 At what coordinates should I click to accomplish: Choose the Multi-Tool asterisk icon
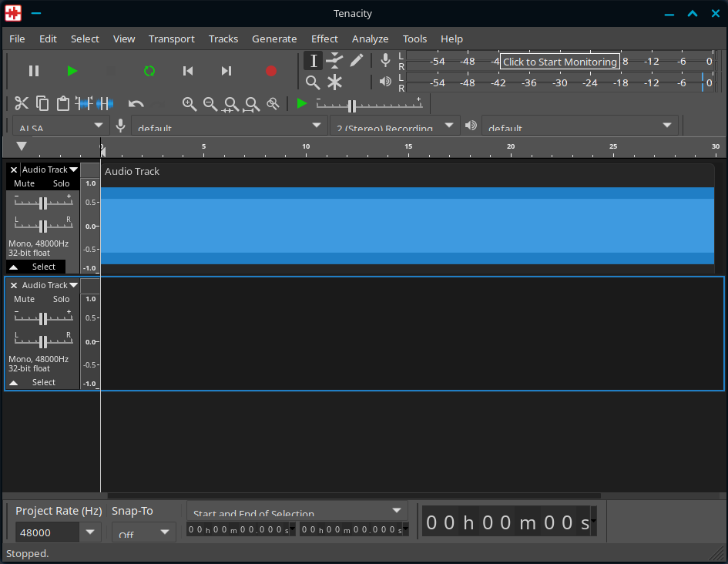click(x=334, y=82)
